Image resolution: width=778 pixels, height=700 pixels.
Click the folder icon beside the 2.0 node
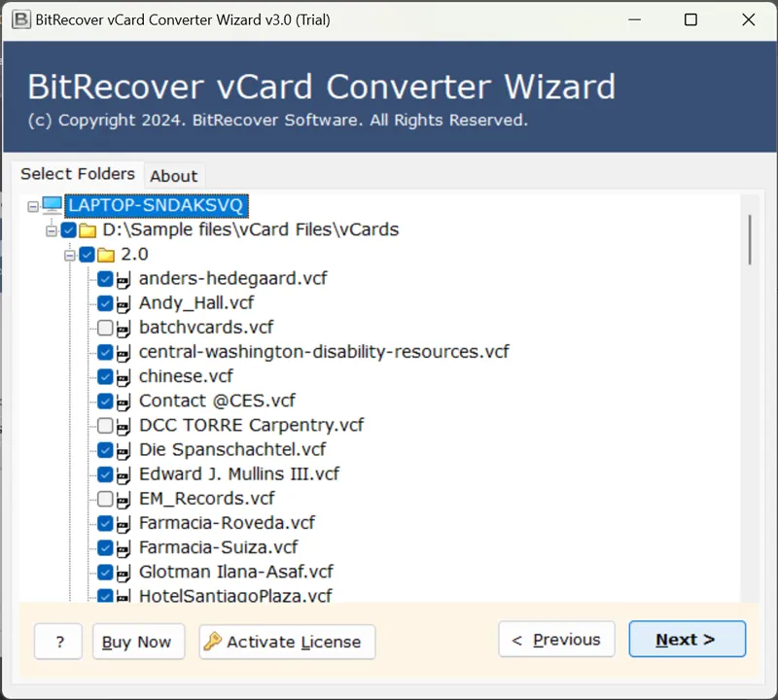click(x=104, y=254)
